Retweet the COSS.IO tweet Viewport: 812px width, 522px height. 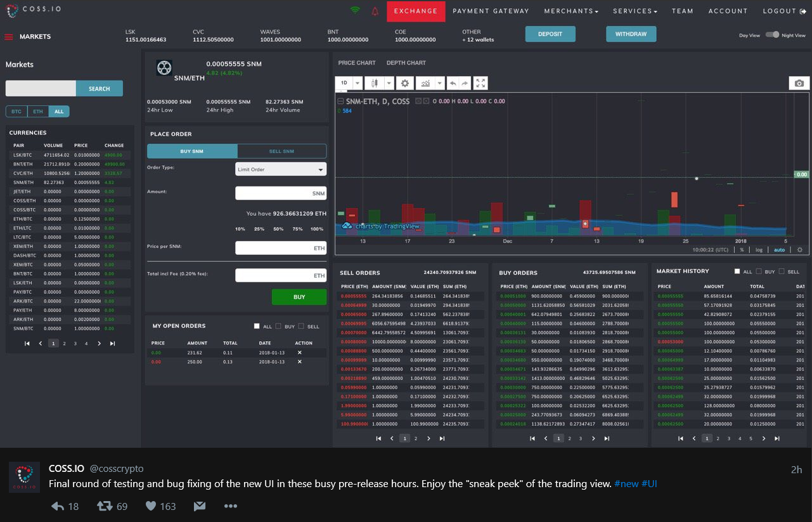104,506
